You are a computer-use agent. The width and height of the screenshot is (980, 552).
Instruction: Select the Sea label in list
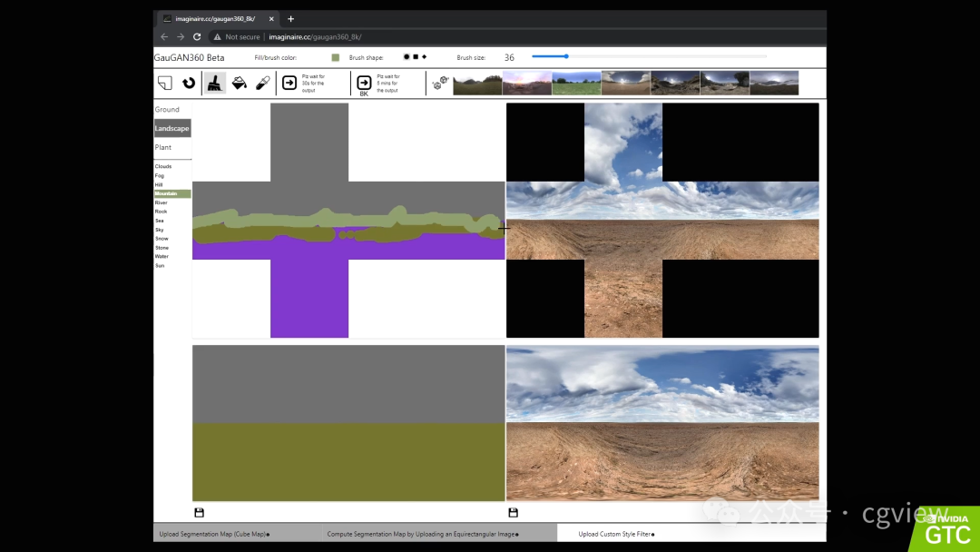(160, 221)
